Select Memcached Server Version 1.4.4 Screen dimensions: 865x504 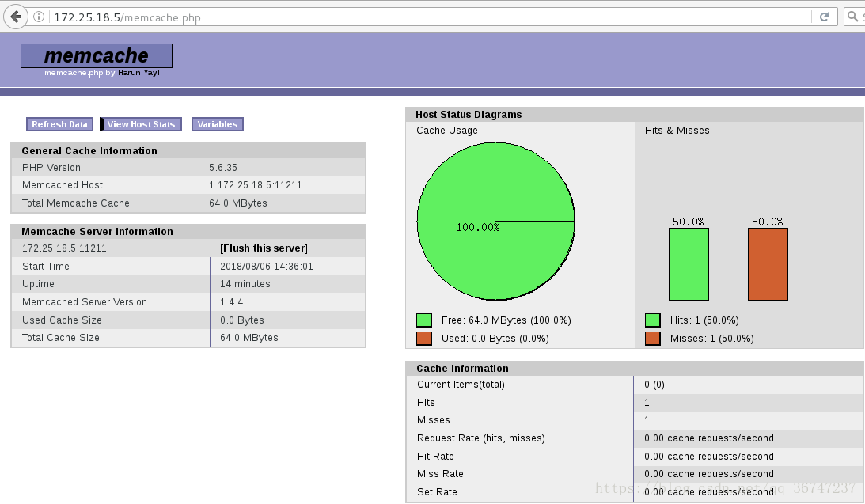coord(231,302)
